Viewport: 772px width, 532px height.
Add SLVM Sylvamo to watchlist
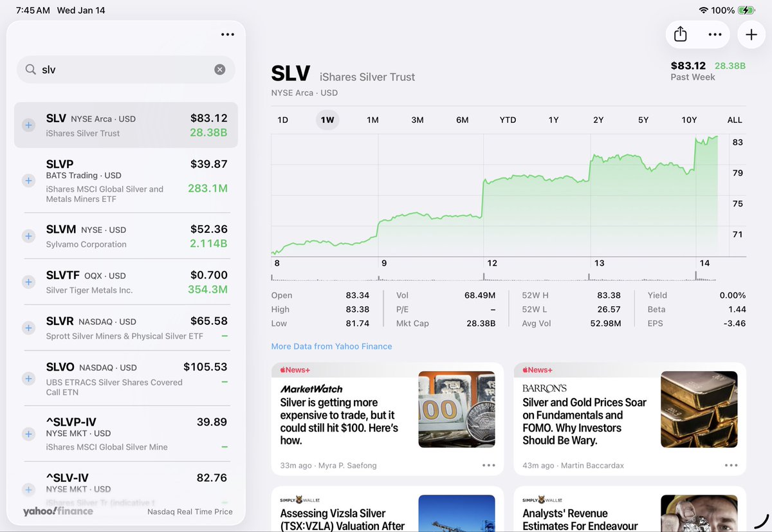point(28,236)
